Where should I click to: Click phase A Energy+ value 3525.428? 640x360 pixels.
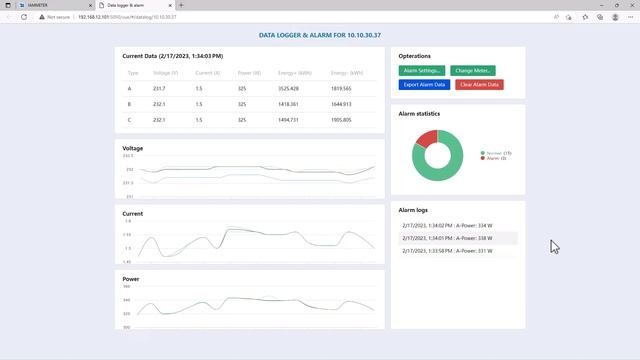[288, 89]
